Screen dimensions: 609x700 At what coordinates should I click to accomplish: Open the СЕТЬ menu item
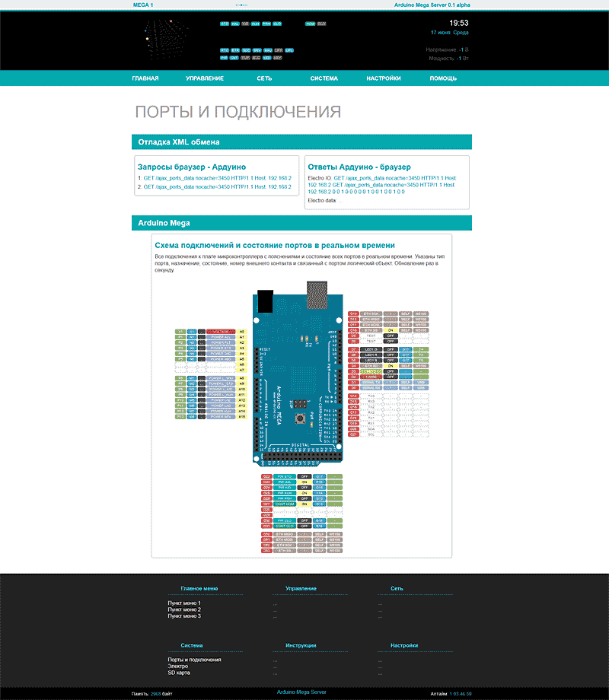264,78
